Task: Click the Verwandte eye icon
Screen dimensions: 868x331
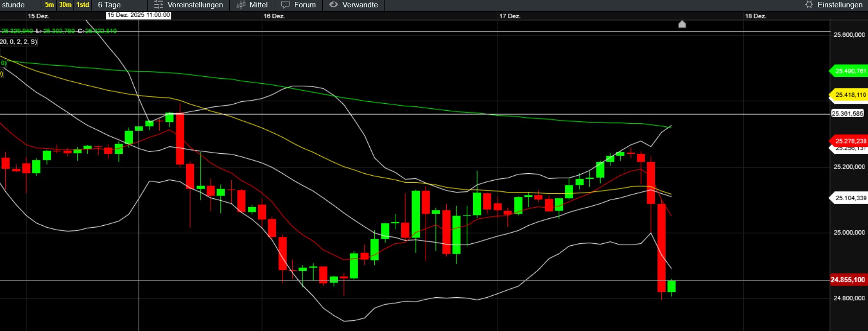Action: [x=334, y=5]
